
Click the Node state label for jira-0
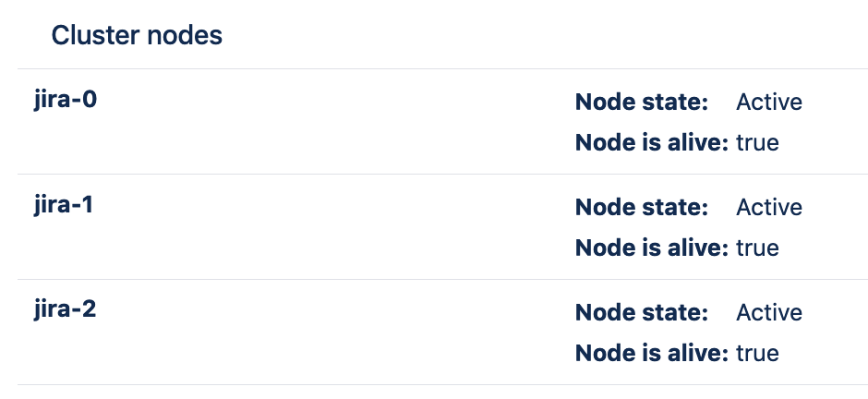click(641, 102)
